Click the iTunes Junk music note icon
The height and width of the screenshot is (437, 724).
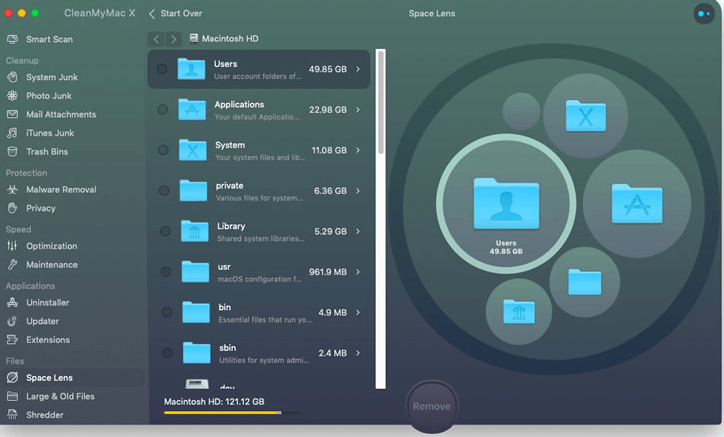click(12, 133)
